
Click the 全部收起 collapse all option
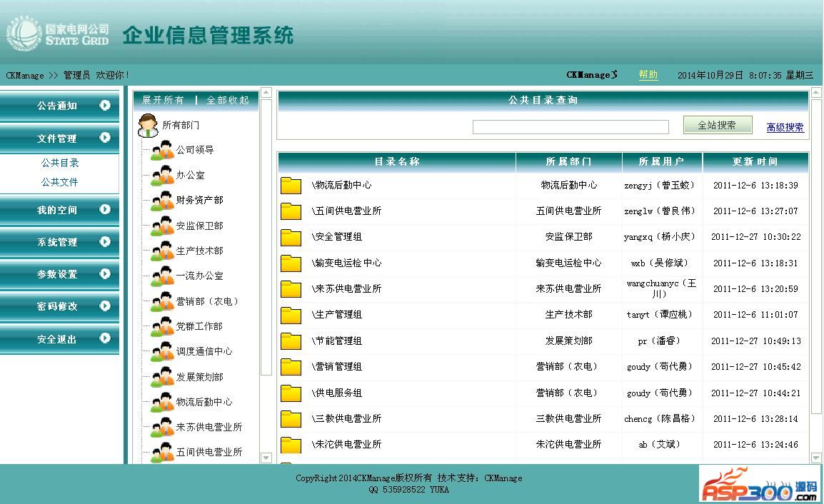tap(228, 100)
